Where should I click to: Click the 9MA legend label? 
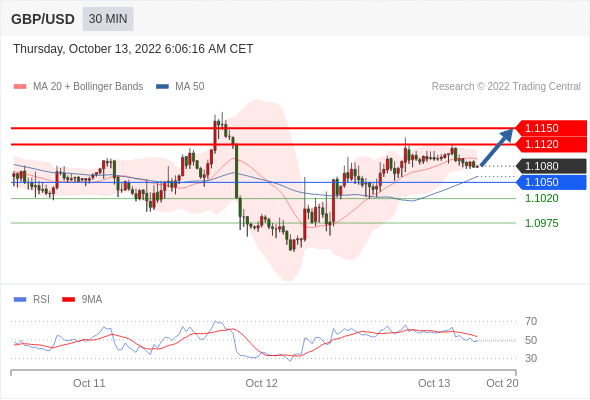(92, 300)
